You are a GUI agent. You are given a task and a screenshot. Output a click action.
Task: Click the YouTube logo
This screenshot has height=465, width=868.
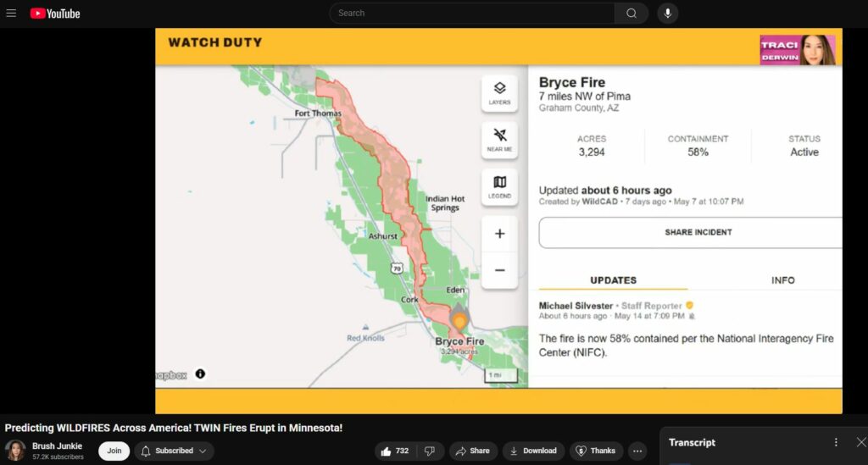[x=55, y=14]
